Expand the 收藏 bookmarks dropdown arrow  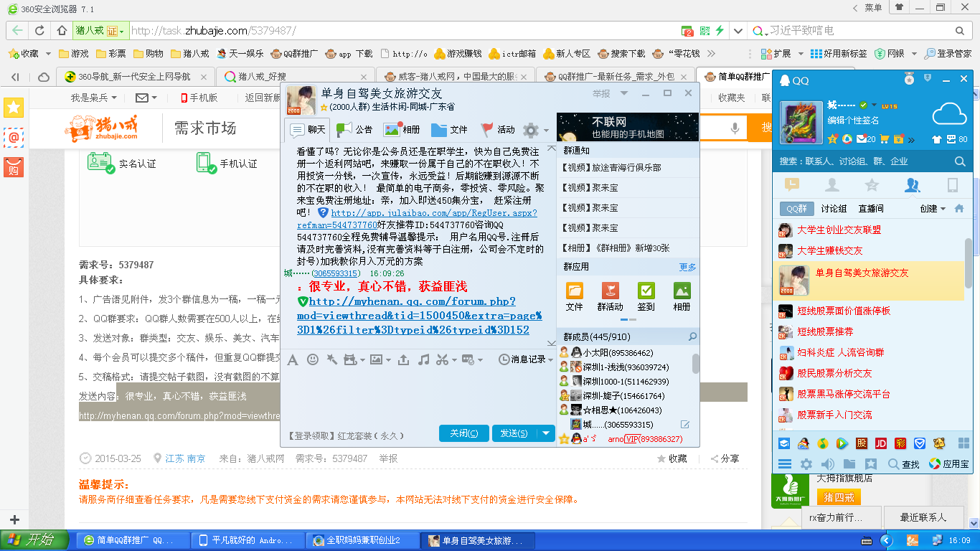[x=48, y=54]
